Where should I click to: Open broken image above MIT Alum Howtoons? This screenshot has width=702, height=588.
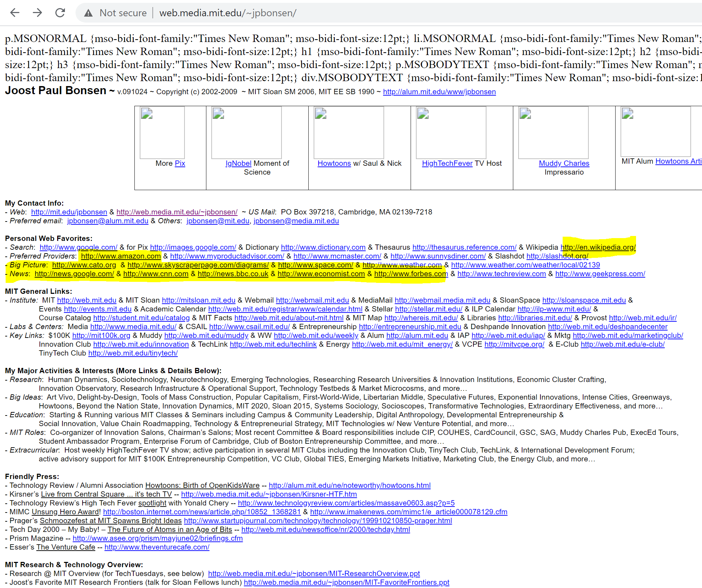tap(656, 132)
